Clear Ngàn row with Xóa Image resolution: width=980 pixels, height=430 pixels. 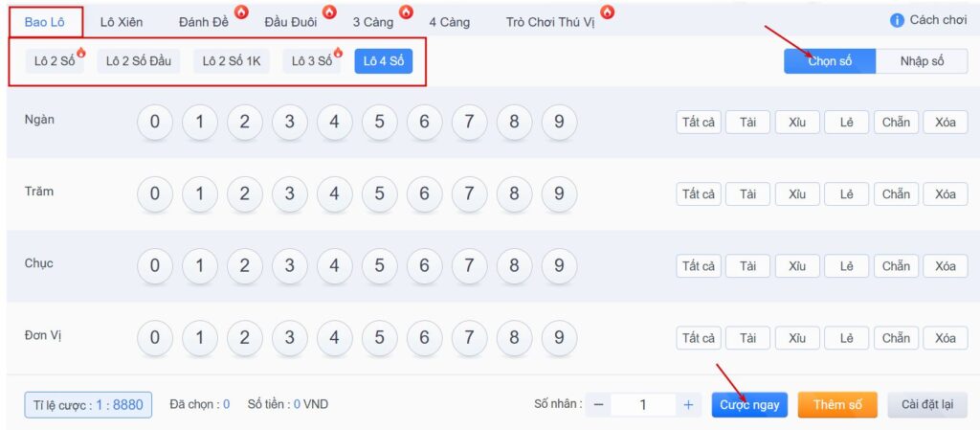point(946,122)
